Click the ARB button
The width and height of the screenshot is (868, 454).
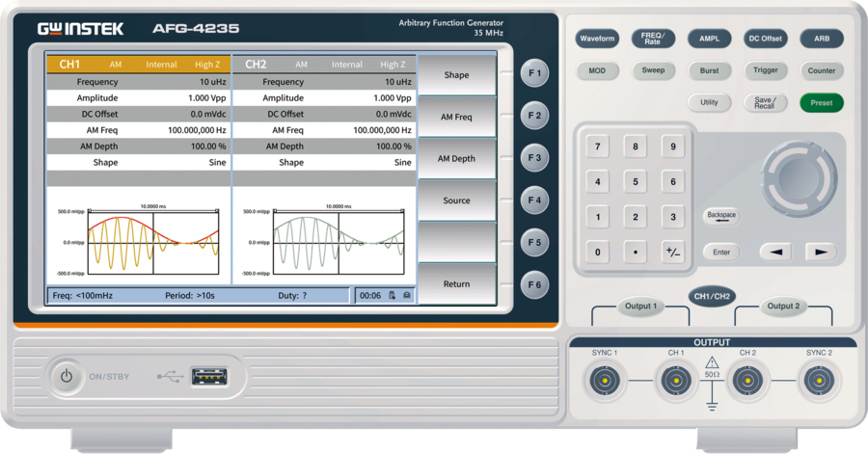tap(822, 39)
